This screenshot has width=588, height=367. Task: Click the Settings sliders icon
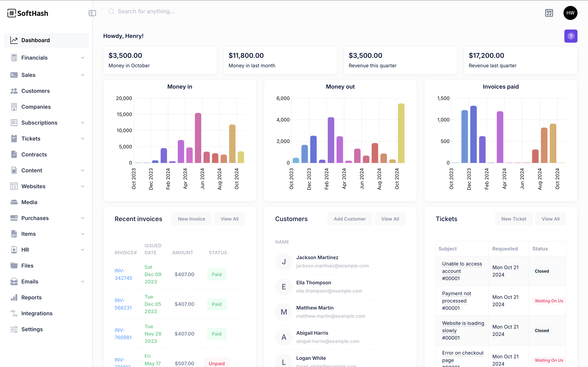coord(14,329)
